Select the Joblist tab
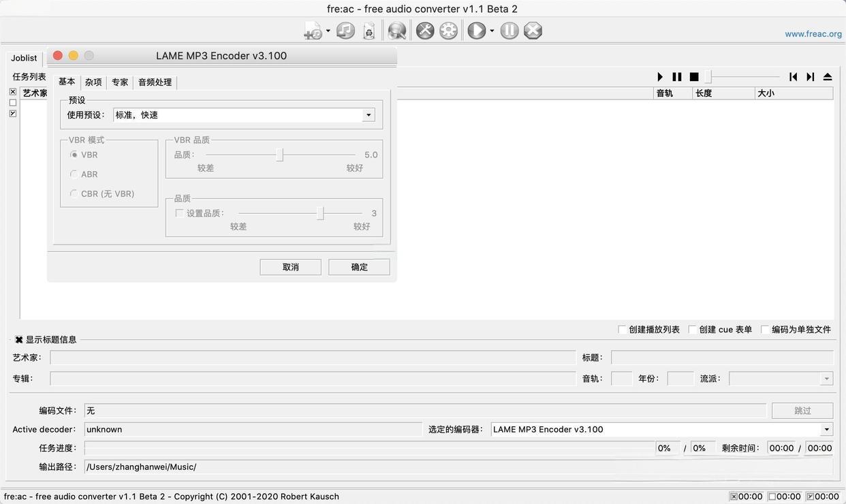Image resolution: width=846 pixels, height=504 pixels. (x=24, y=58)
